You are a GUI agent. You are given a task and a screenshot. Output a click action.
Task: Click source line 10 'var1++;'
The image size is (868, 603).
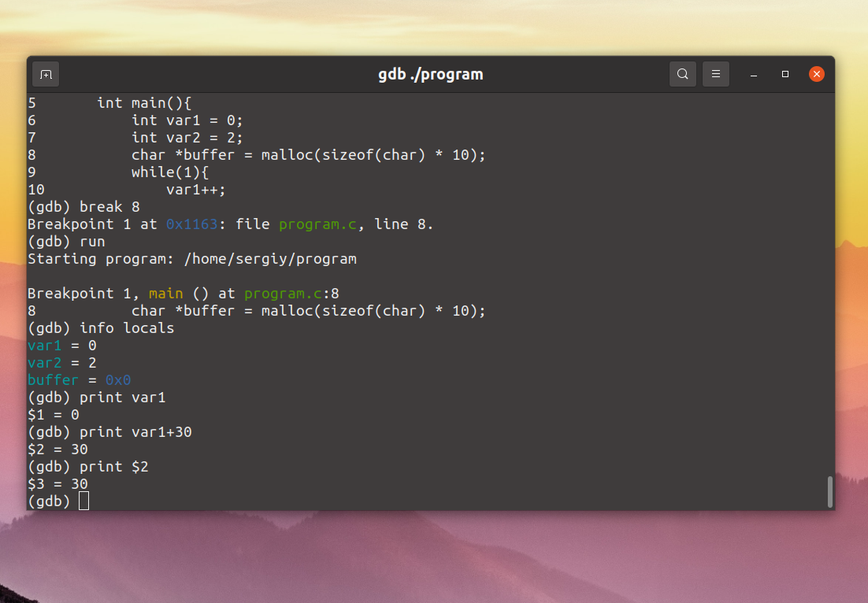[x=127, y=190]
